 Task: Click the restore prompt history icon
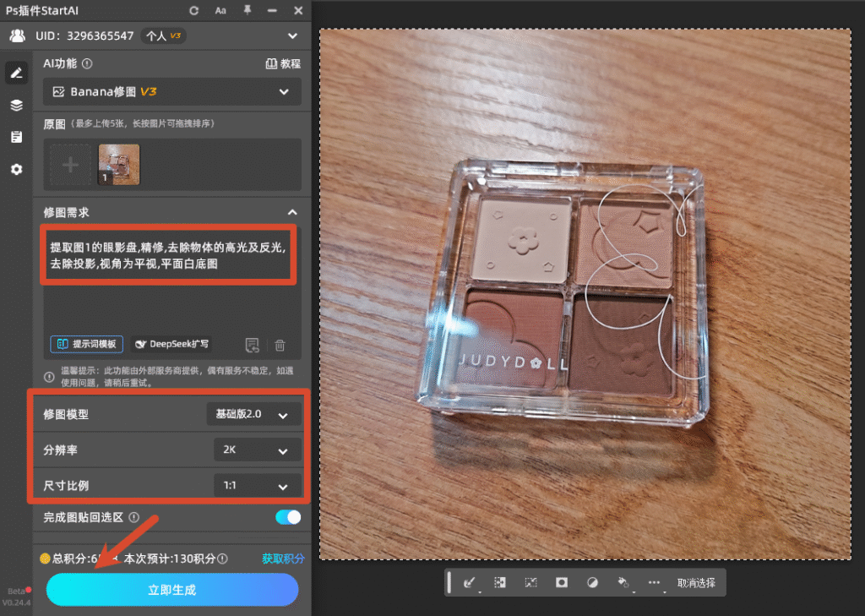tap(252, 345)
